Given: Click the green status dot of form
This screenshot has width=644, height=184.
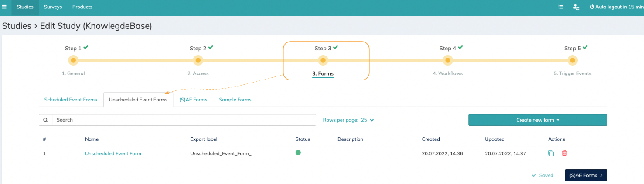Looking at the screenshot, I should (298, 153).
